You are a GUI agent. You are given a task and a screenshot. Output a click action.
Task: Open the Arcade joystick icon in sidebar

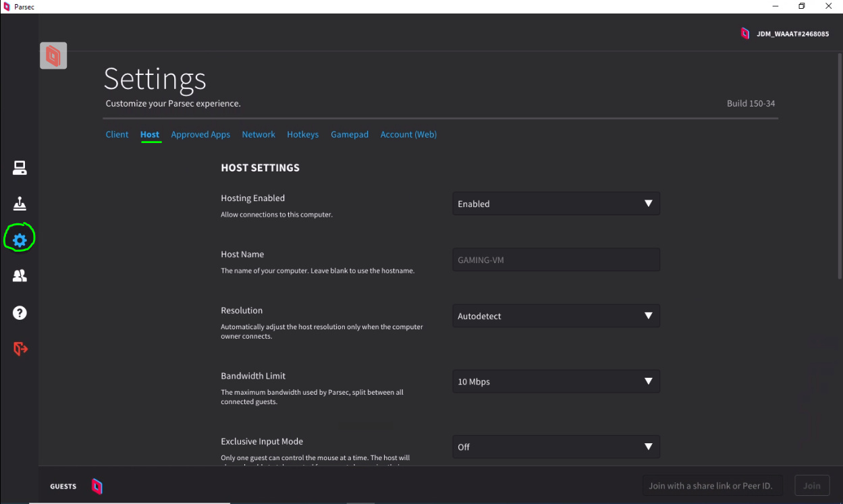click(x=20, y=204)
